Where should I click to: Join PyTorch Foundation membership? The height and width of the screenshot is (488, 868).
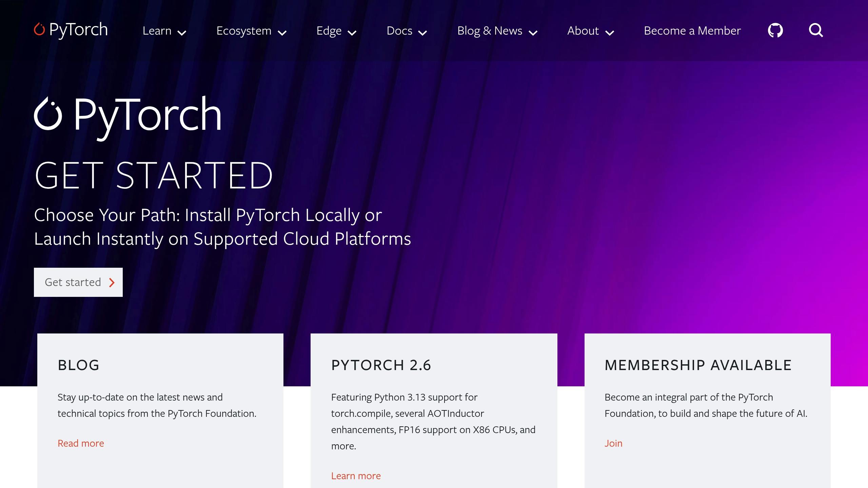613,443
